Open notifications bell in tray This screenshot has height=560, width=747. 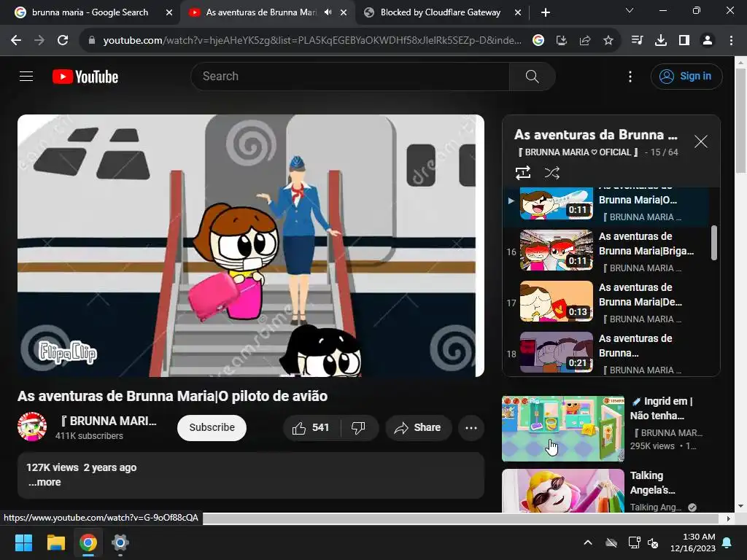(727, 542)
